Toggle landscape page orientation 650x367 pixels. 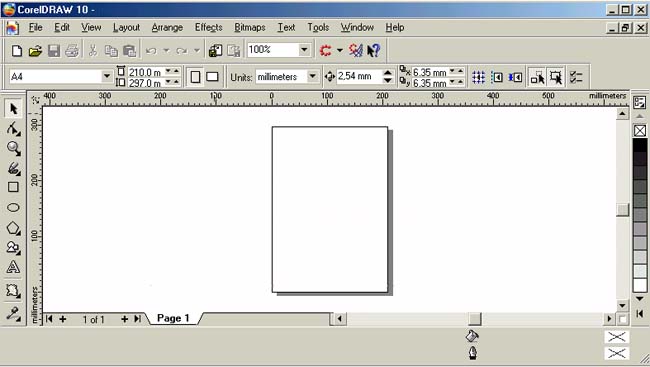[212, 77]
